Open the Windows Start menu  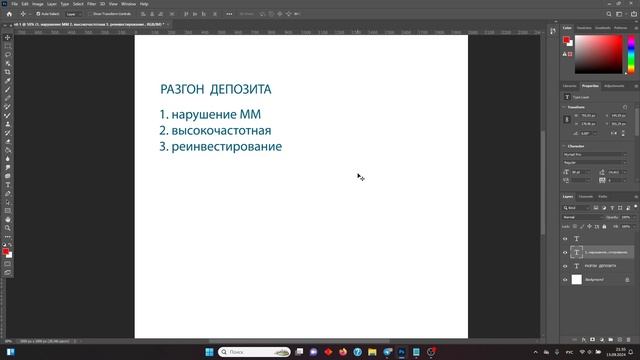coord(209,352)
